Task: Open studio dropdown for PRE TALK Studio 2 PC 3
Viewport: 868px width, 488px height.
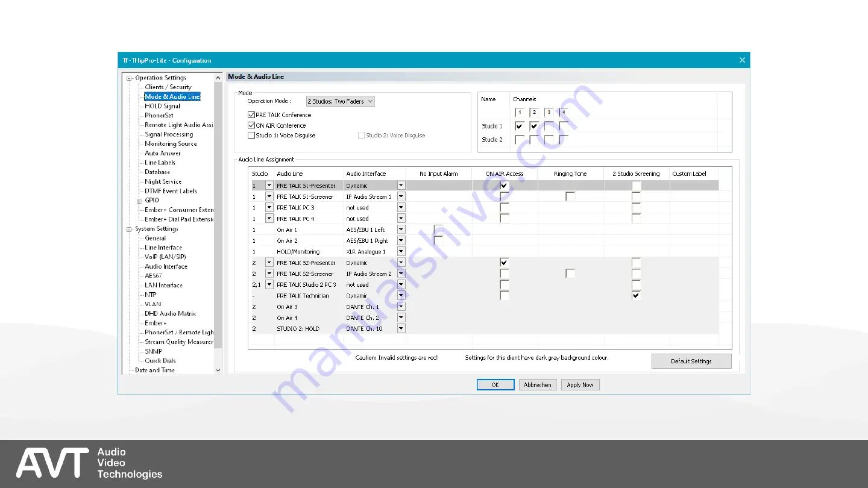Action: pyautogui.click(x=269, y=284)
